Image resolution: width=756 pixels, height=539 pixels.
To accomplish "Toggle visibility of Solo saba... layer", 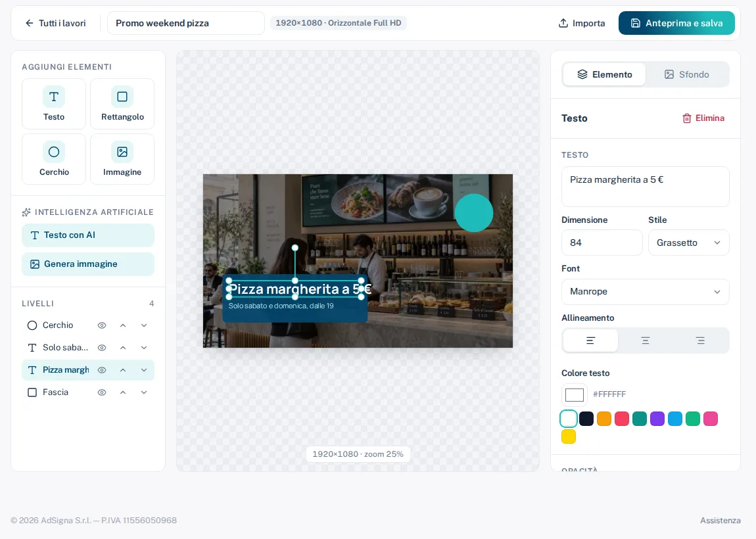I will tap(102, 348).
